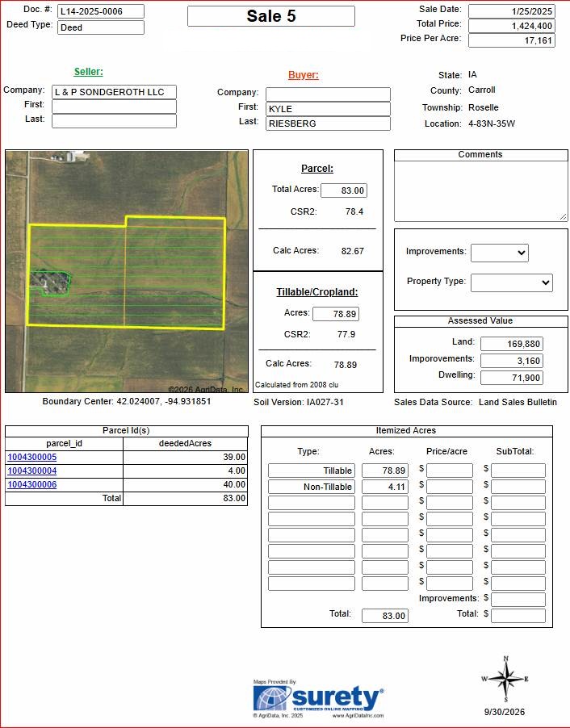Click the Seller Company field
Viewport: 570px width, 728px height.
(115, 92)
